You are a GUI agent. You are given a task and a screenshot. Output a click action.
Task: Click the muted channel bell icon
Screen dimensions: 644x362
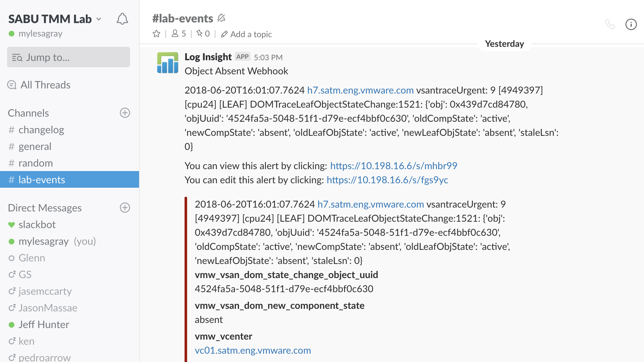point(221,18)
